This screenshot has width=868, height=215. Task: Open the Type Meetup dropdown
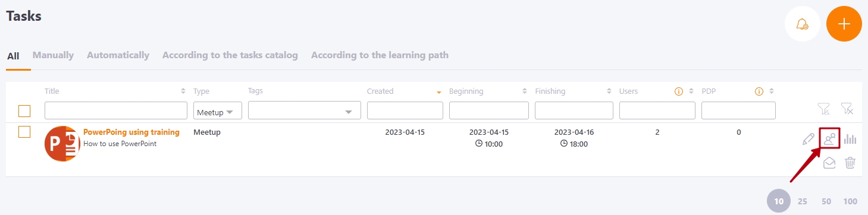click(x=218, y=110)
